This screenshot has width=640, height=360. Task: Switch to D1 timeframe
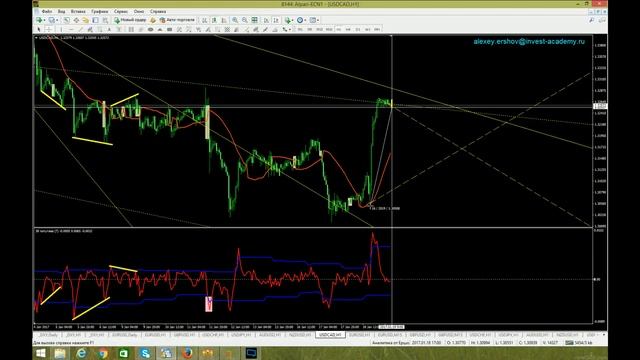[x=358, y=29]
